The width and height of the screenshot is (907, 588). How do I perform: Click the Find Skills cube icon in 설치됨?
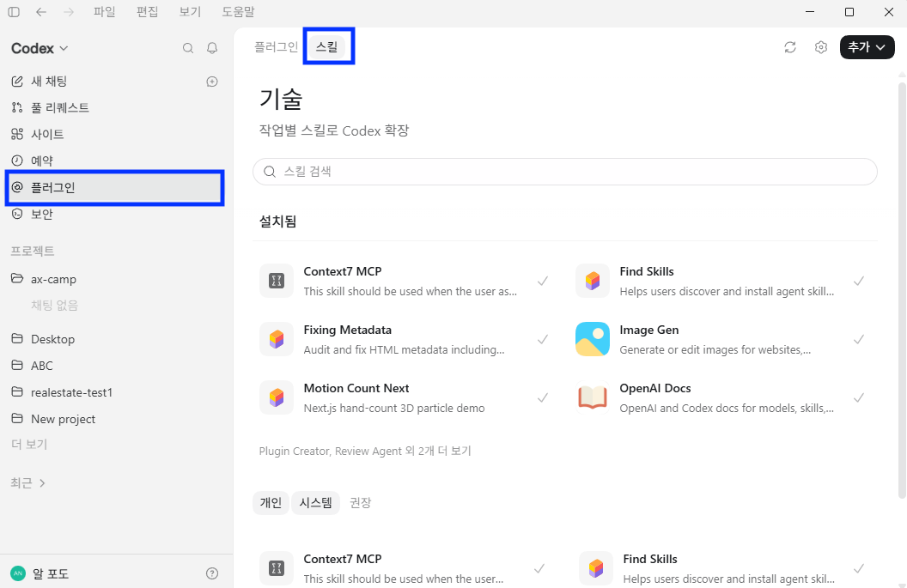pos(593,281)
